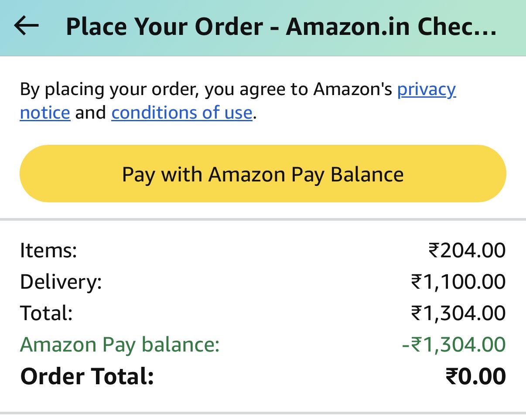Click the Total label above Amazon Pay balance
526x420 pixels.
[x=46, y=313]
